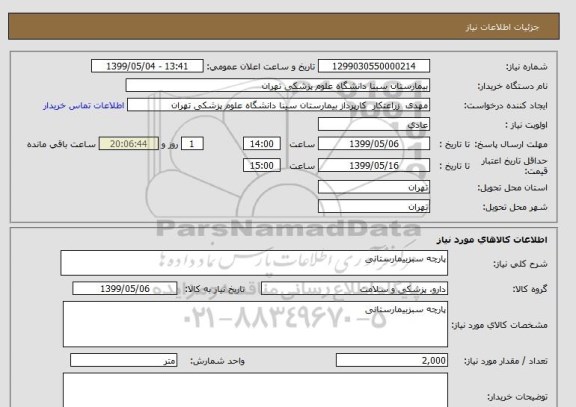Click the واحد شمارش field showing متر
576x407 pixels.
(123, 360)
